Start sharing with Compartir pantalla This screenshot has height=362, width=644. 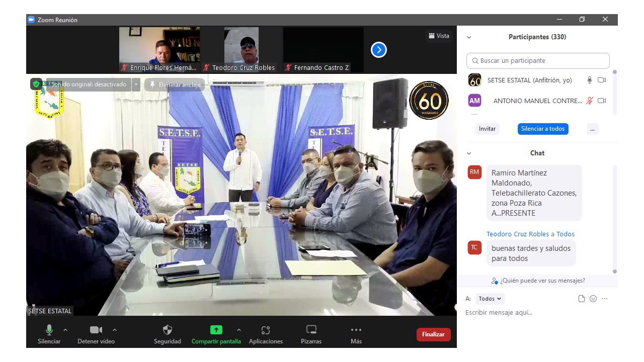[216, 334]
